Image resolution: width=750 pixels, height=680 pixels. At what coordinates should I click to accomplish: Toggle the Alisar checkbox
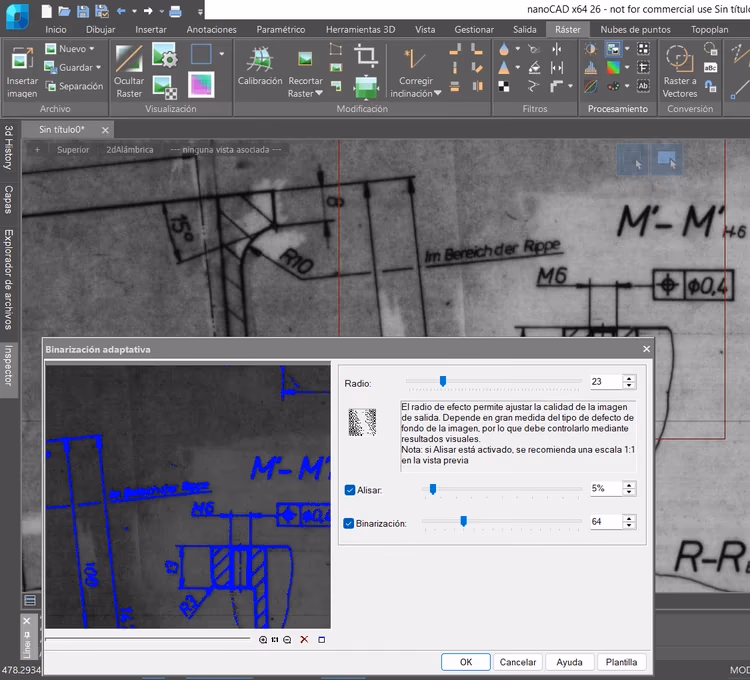pyautogui.click(x=350, y=490)
